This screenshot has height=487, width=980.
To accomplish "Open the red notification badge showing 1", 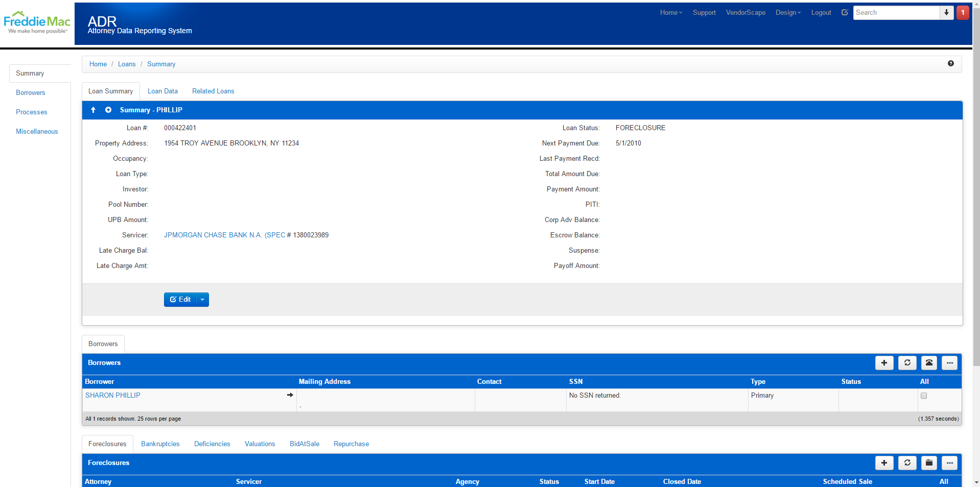I will tap(963, 13).
